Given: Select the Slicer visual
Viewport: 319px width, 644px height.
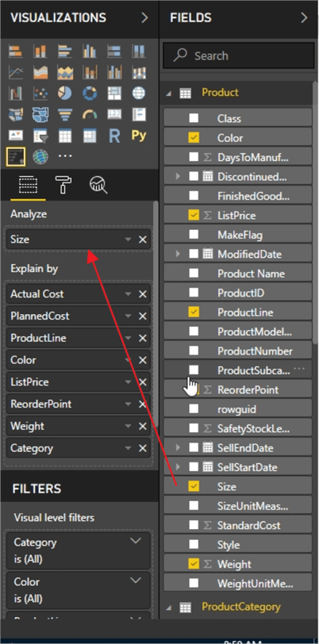Looking at the screenshot, I should 40,135.
